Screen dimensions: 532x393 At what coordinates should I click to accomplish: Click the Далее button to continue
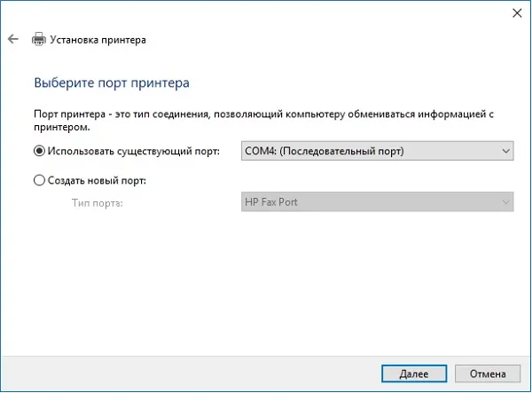point(414,373)
